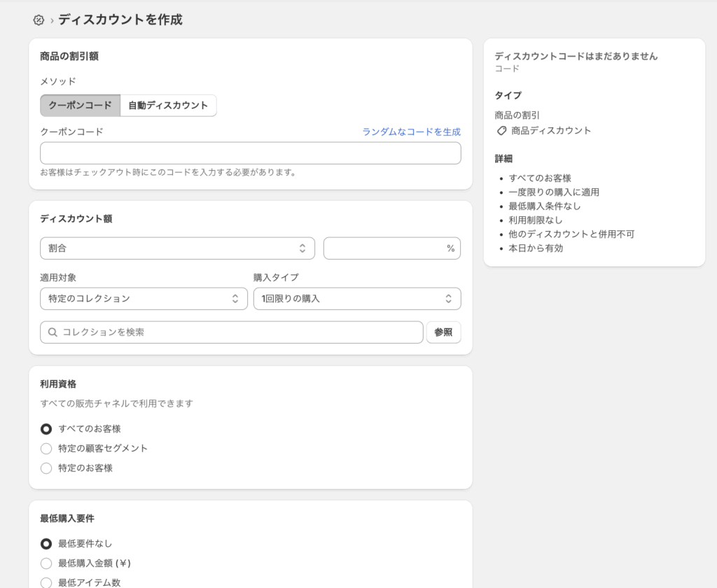Click the tag icon beside 商品ディスカウント
Image resolution: width=717 pixels, height=588 pixels.
pyautogui.click(x=501, y=131)
